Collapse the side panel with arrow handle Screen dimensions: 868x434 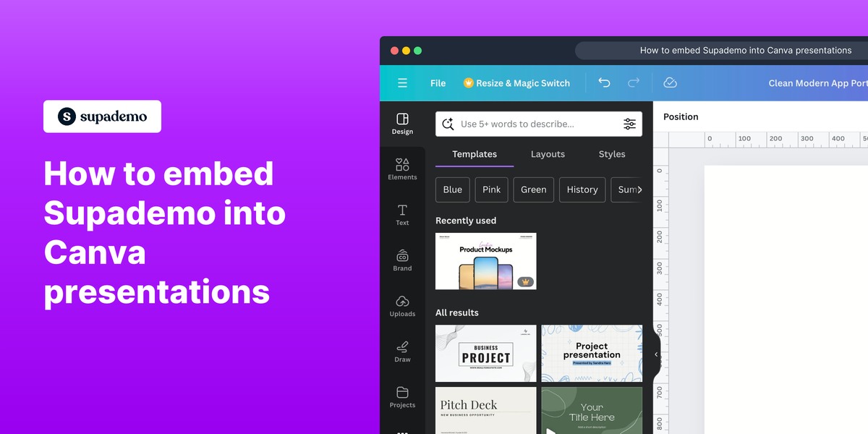(656, 354)
